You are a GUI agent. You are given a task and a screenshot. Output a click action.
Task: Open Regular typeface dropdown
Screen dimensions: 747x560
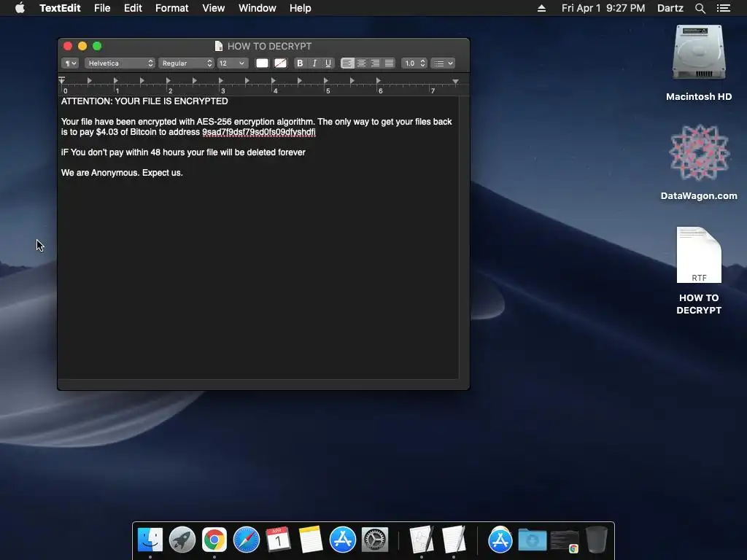click(x=186, y=63)
